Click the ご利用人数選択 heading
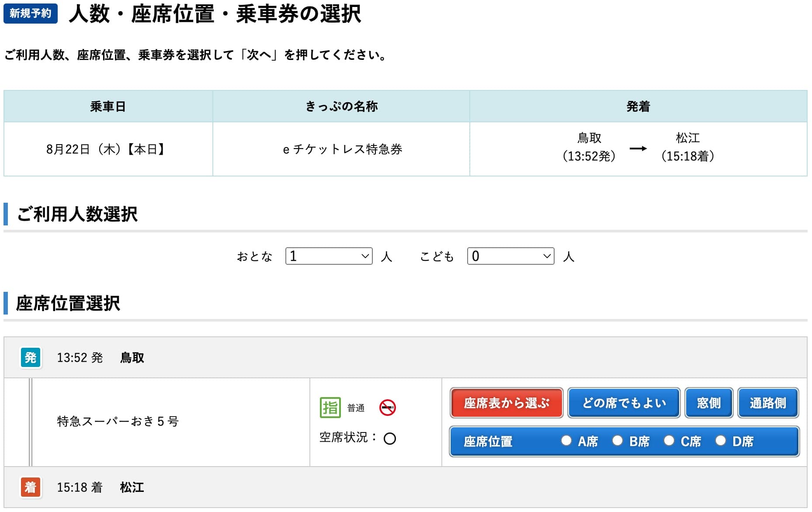The height and width of the screenshot is (512, 812). tap(77, 214)
